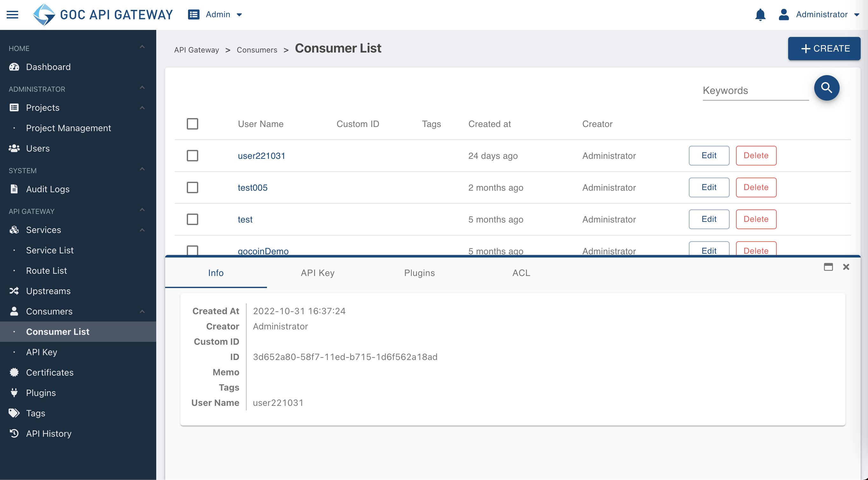868x480 pixels.
Task: Open the test005 consumer link
Action: (x=253, y=187)
